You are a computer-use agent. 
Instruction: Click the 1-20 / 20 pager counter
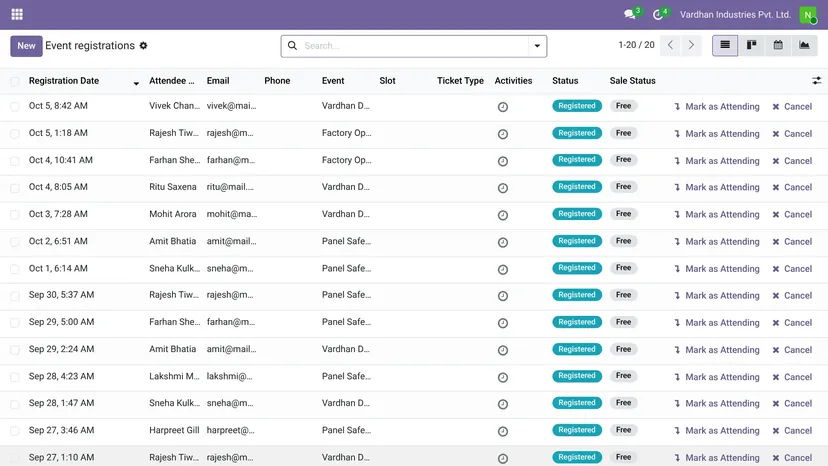click(636, 45)
